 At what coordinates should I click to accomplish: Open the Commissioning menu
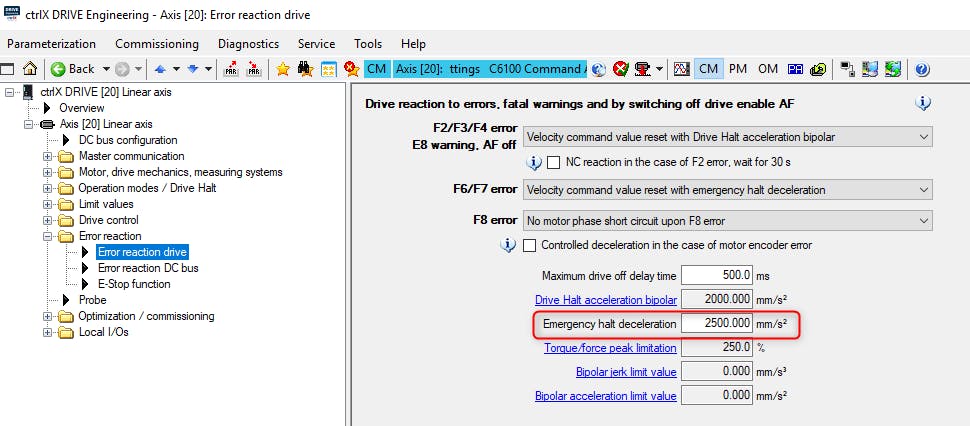(x=157, y=44)
